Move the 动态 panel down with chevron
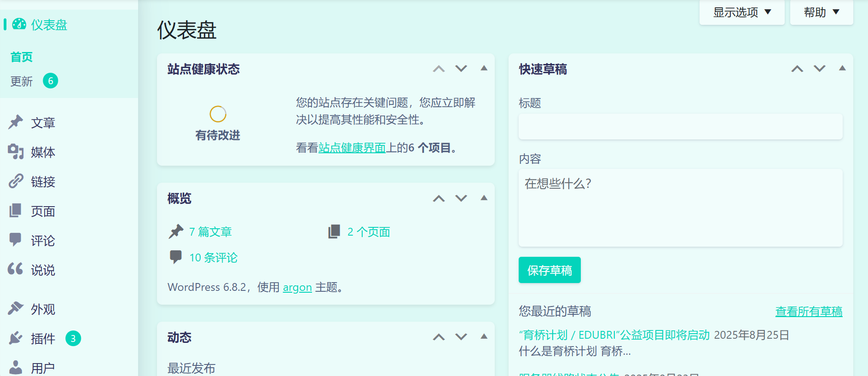This screenshot has width=868, height=376. coord(461,337)
